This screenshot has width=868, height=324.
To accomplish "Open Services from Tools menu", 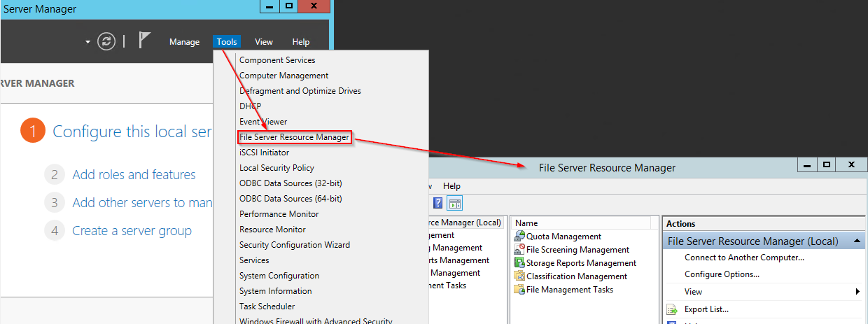I will point(254,260).
